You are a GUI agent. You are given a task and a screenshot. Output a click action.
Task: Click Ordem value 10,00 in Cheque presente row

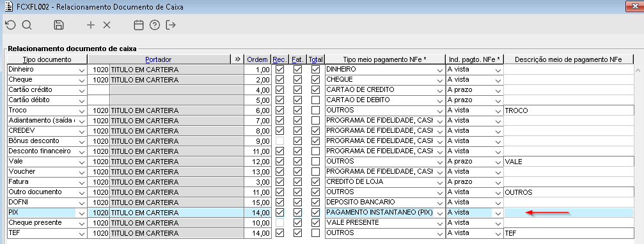(x=258, y=223)
